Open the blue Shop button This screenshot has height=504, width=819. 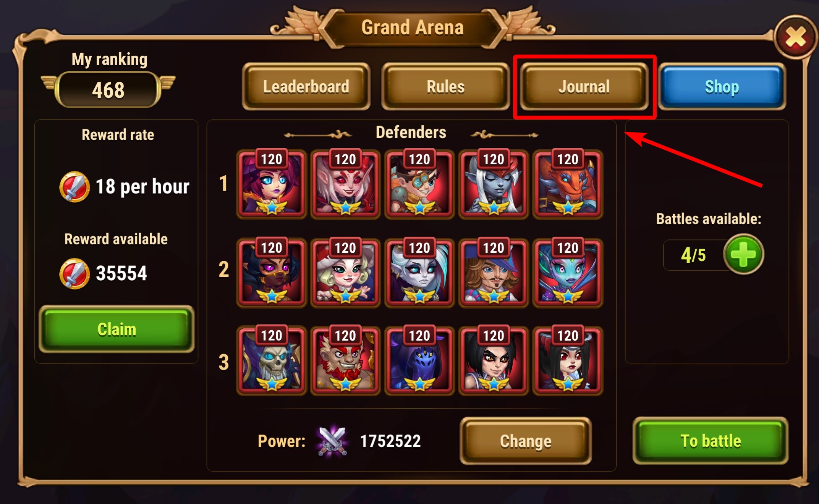pyautogui.click(x=722, y=87)
